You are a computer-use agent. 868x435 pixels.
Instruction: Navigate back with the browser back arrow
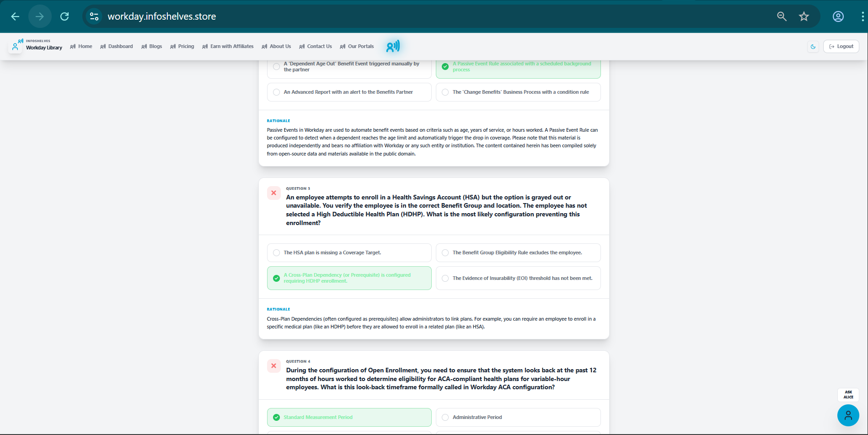coord(15,16)
